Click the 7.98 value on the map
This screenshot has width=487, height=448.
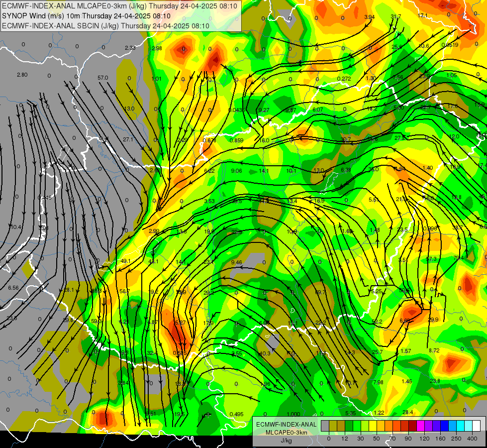click(378, 382)
